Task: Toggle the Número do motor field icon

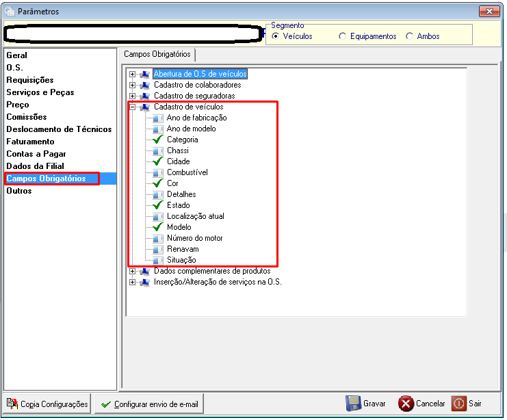Action: click(x=158, y=238)
